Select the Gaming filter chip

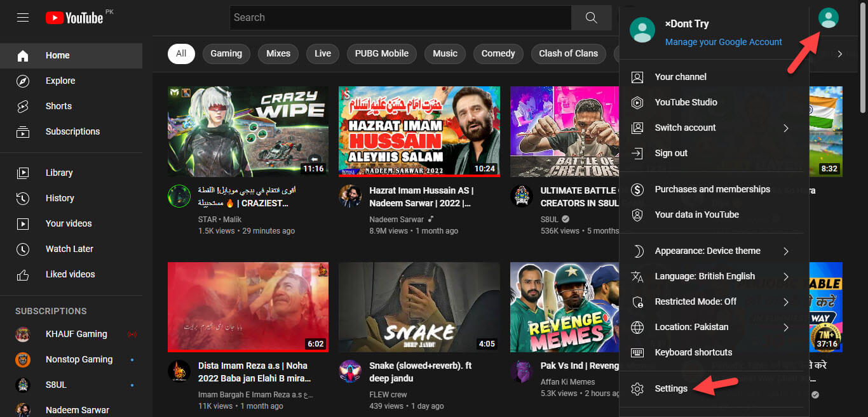point(226,53)
